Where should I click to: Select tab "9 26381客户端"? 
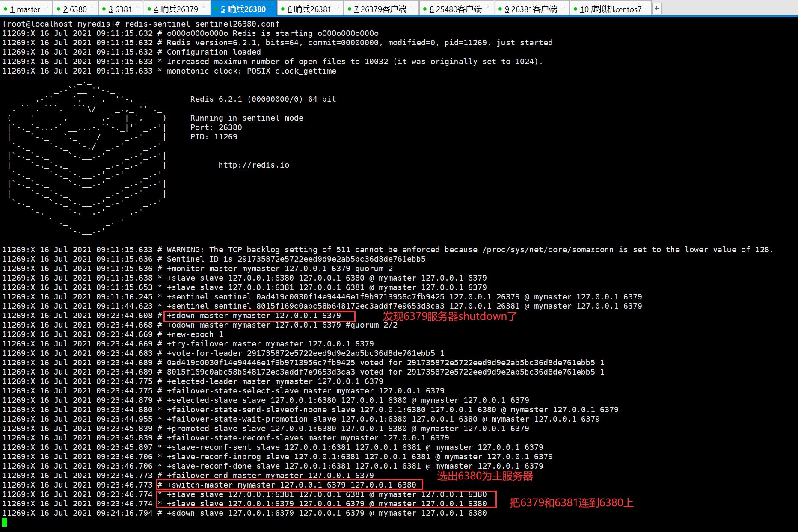coord(531,9)
